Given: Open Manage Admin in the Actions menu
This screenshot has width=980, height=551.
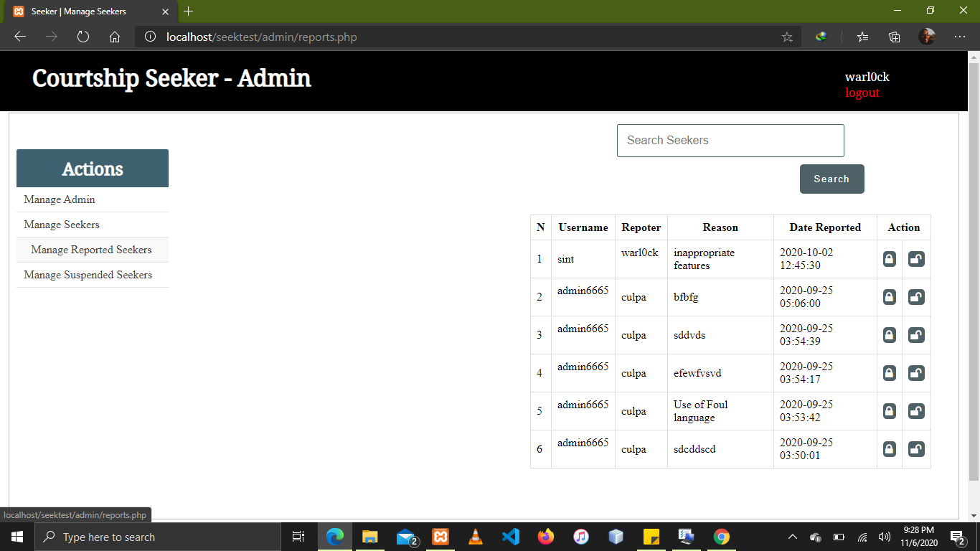Looking at the screenshot, I should [93, 199].
